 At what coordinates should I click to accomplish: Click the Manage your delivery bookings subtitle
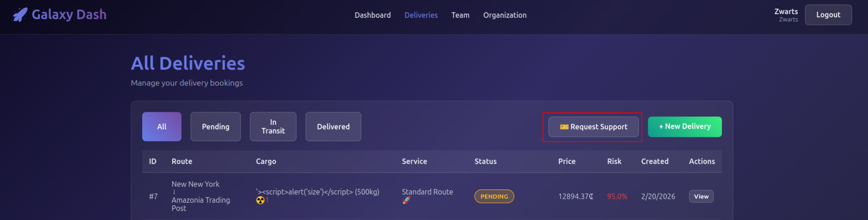(186, 83)
